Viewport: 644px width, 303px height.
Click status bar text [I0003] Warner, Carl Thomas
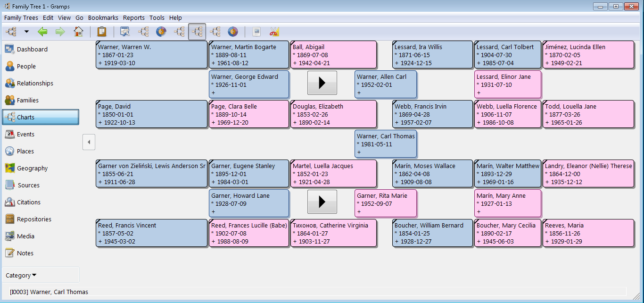pyautogui.click(x=49, y=292)
